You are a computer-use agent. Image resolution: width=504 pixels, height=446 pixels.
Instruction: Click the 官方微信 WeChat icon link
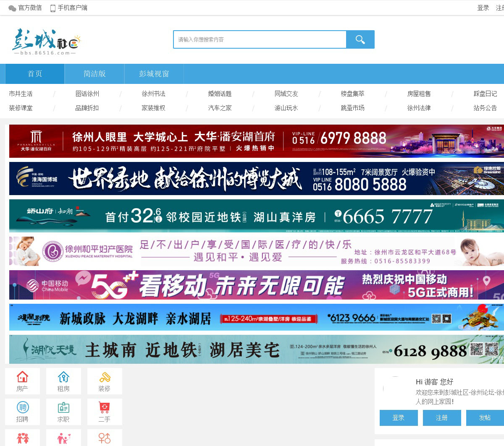click(x=25, y=8)
